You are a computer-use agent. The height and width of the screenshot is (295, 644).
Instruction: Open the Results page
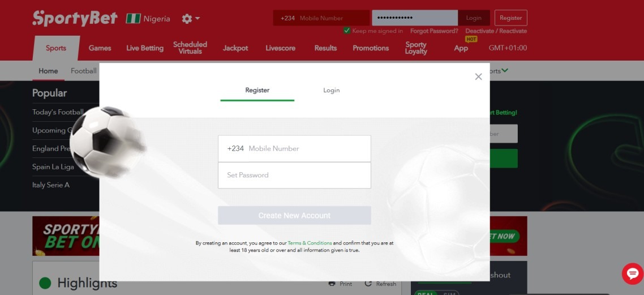tap(325, 48)
